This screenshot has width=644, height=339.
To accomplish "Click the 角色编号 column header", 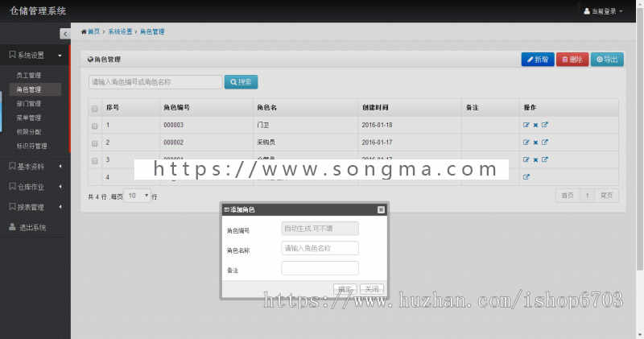I will [x=176, y=107].
